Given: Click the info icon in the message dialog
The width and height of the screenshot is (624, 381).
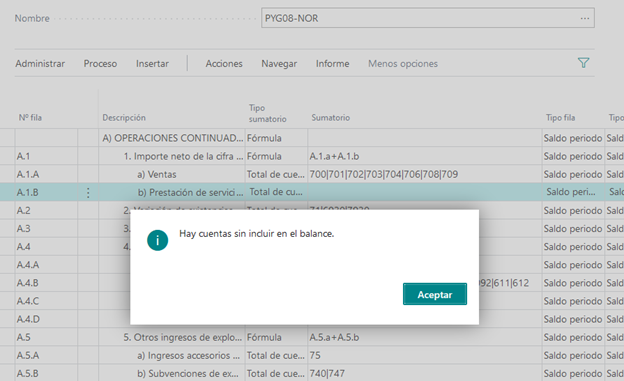Looking at the screenshot, I should [158, 240].
